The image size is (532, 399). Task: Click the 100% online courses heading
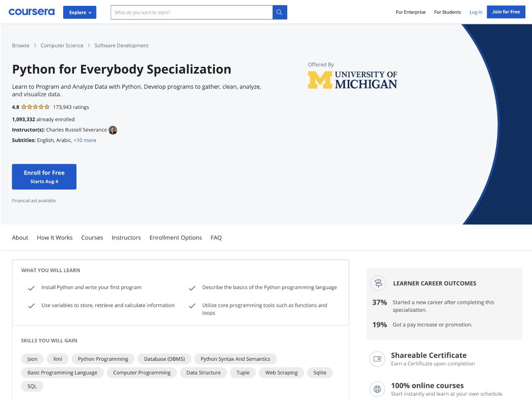click(427, 386)
